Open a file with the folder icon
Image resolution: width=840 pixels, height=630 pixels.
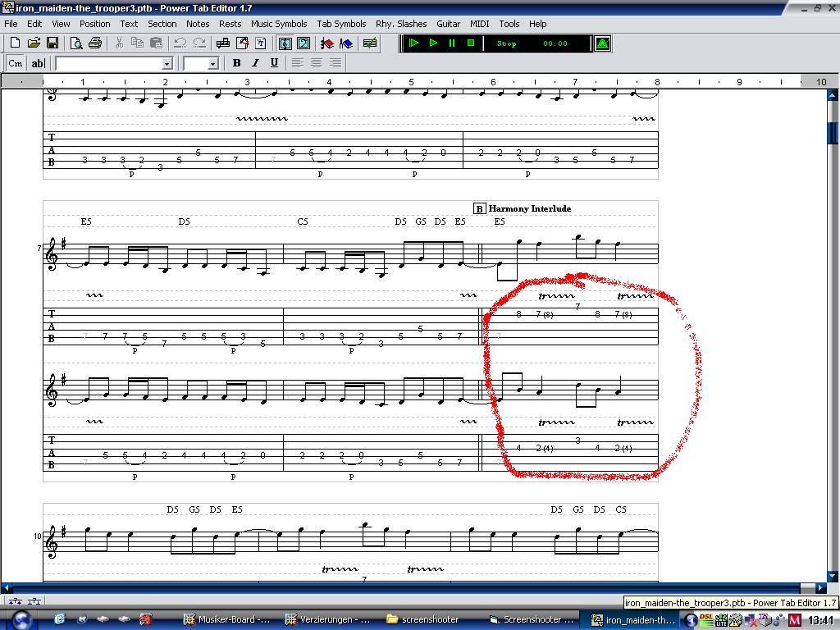click(34, 43)
